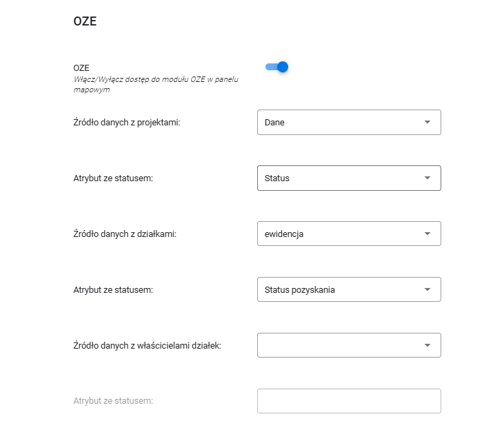
Task: Click the arrow next to 'Status pozyskania'
Action: [x=427, y=289]
